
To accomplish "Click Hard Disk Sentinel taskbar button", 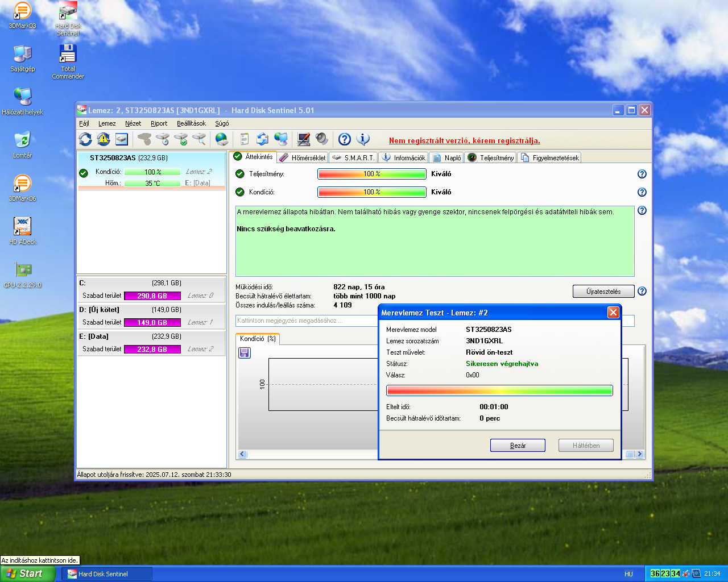I will [x=107, y=574].
